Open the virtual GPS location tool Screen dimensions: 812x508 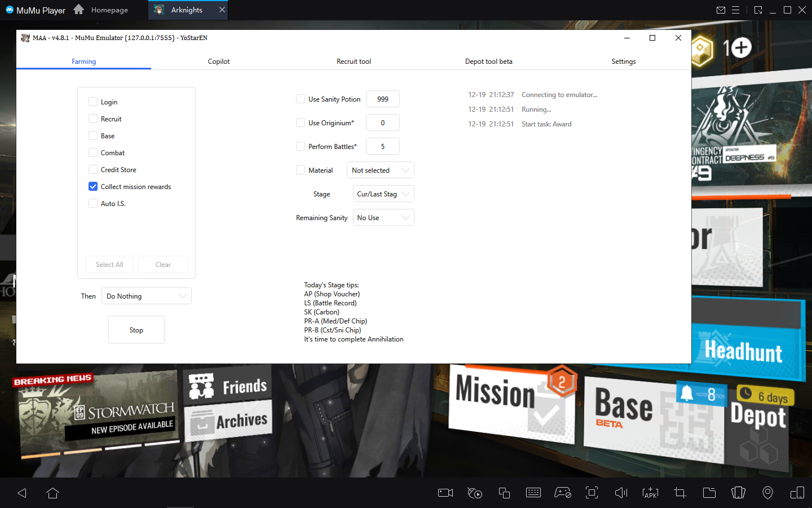pyautogui.click(x=767, y=493)
